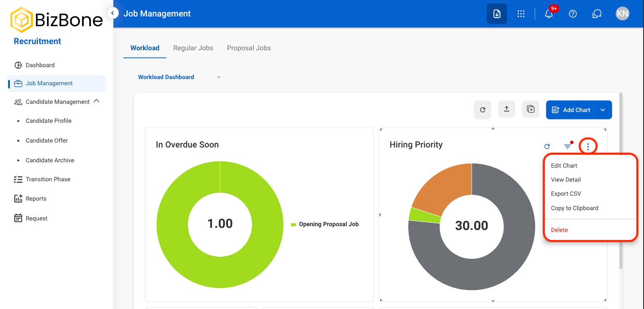Refresh the Hiring Priority chart
The height and width of the screenshot is (309, 644).
547,146
